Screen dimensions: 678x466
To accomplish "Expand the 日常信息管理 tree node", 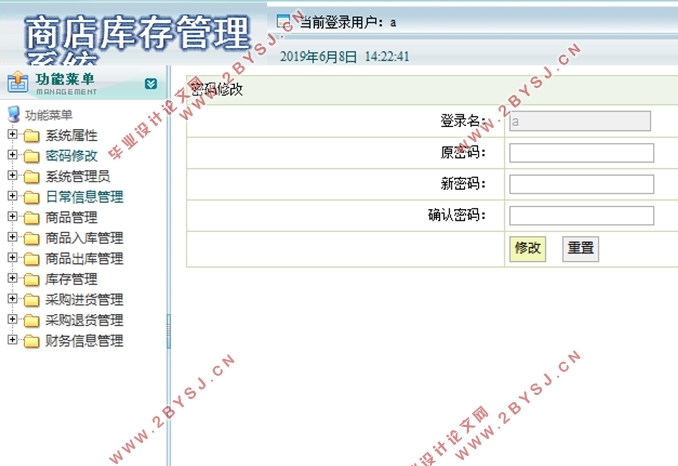I will pyautogui.click(x=13, y=196).
